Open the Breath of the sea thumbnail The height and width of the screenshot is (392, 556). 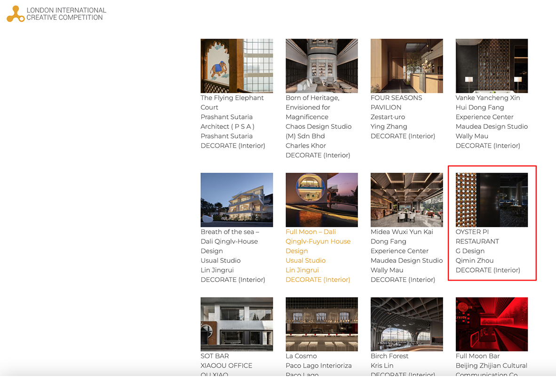237,200
